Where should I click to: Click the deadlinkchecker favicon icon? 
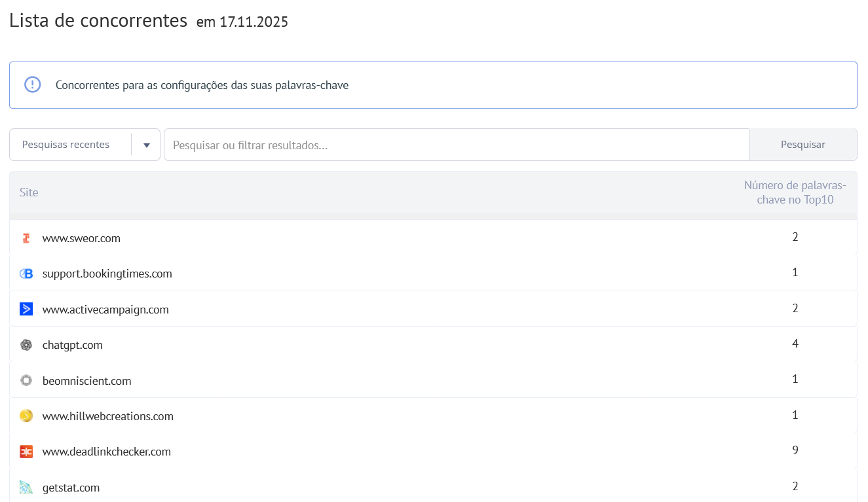26,452
